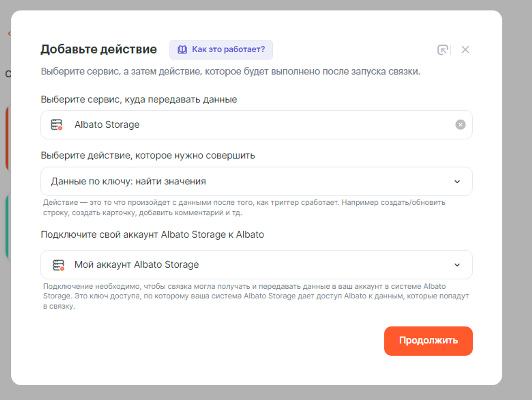Click the "Подключите свой аккаунт Albato Storage" label
Screen dimensions: 532x400
tap(152, 234)
